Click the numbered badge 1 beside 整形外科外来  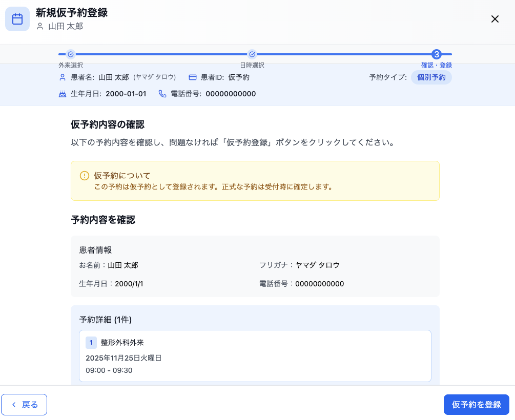(x=91, y=342)
